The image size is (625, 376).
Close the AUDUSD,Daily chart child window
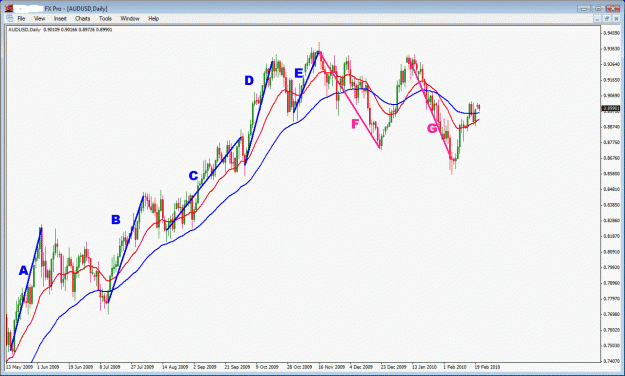616,19
